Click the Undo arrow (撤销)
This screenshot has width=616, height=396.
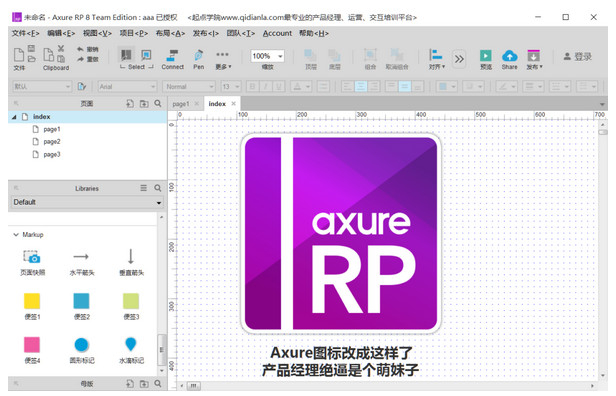(x=88, y=49)
